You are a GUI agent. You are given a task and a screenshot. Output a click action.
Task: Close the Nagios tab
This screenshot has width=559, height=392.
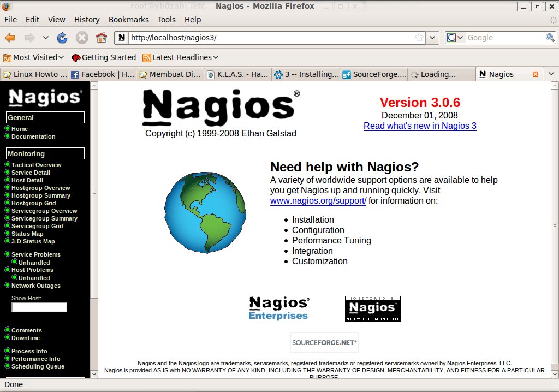click(536, 74)
